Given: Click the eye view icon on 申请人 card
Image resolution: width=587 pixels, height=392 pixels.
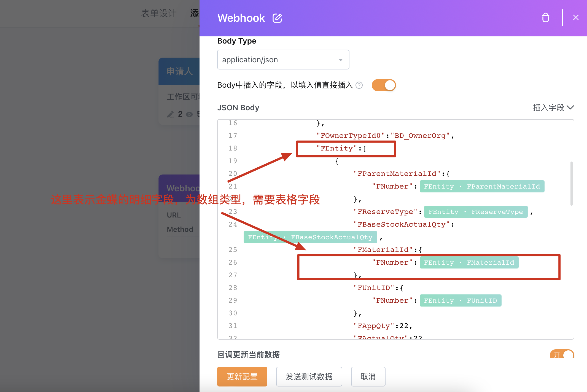Looking at the screenshot, I should point(189,114).
